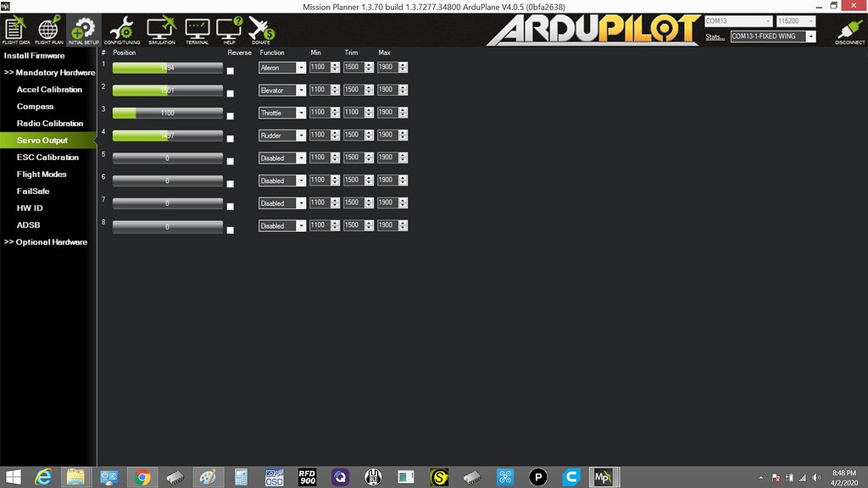Open the Aileron function dropdown
This screenshot has height=488, width=868.
click(x=282, y=68)
